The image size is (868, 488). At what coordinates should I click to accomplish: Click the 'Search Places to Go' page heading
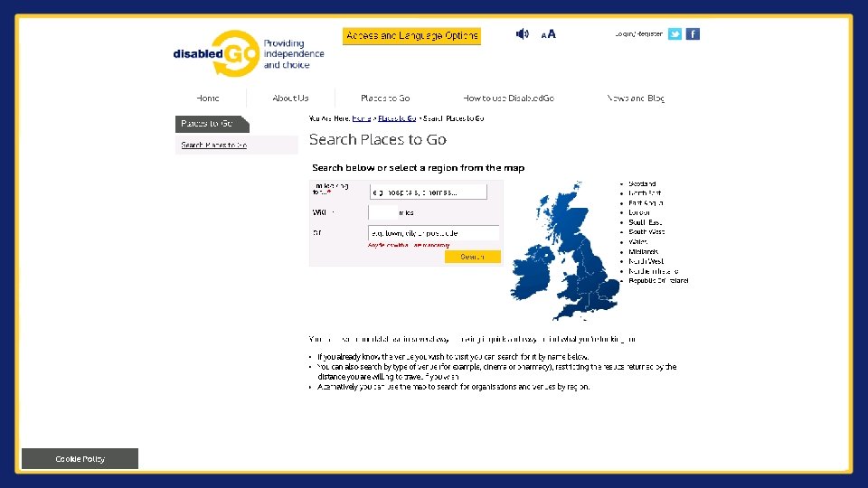[x=378, y=139]
